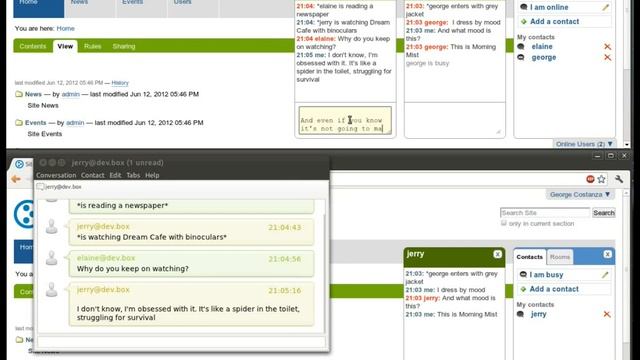Open Edit menu in chat window
Screen dimensions: 640x360
pyautogui.click(x=115, y=175)
